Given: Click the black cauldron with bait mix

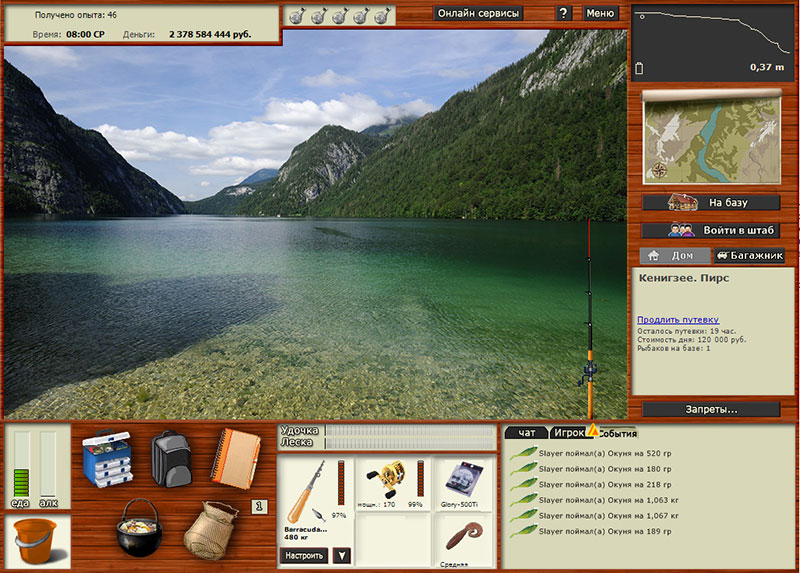Looking at the screenshot, I should (x=139, y=528).
